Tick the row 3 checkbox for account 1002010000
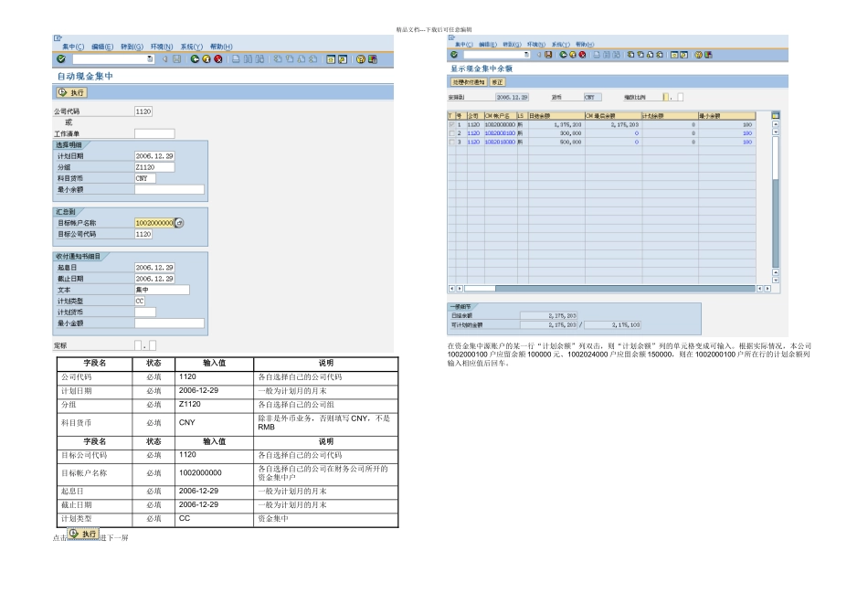Viewport: 868px width, 614px height. pos(450,143)
